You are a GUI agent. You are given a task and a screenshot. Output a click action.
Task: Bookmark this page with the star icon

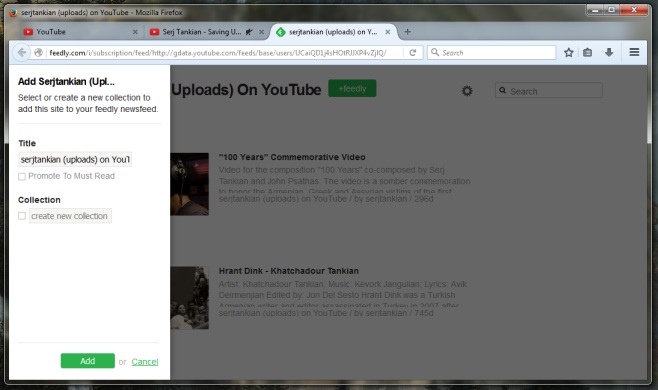click(569, 52)
